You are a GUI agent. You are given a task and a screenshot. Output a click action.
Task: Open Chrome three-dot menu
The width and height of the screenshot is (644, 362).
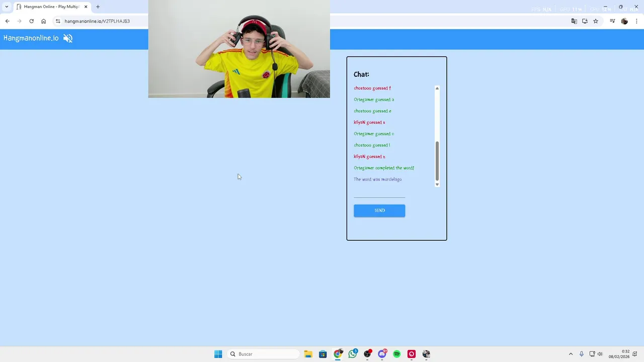[637, 21]
